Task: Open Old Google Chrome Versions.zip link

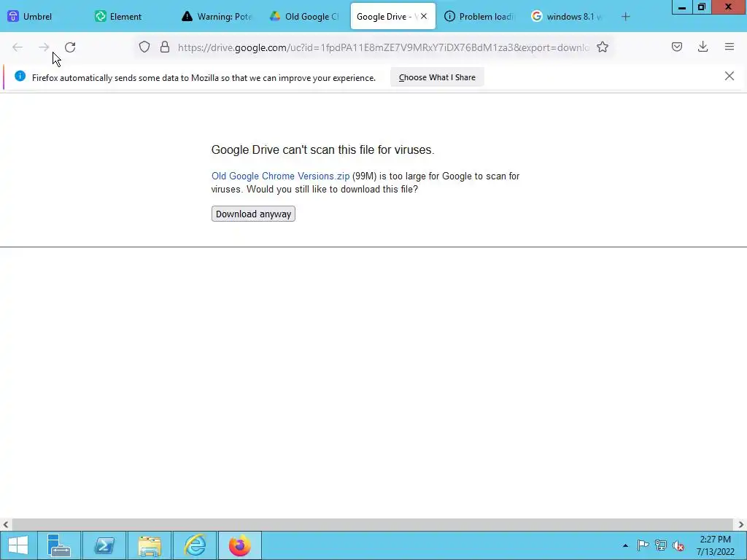Action: tap(281, 176)
